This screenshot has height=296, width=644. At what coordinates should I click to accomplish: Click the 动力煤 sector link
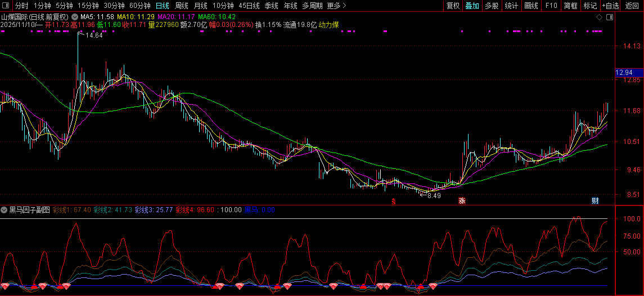(328, 25)
